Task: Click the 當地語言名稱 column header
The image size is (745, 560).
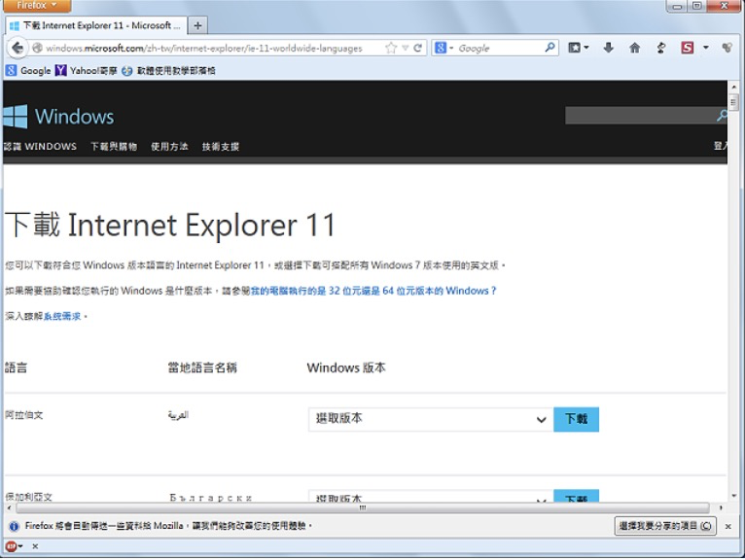Action: coord(202,367)
